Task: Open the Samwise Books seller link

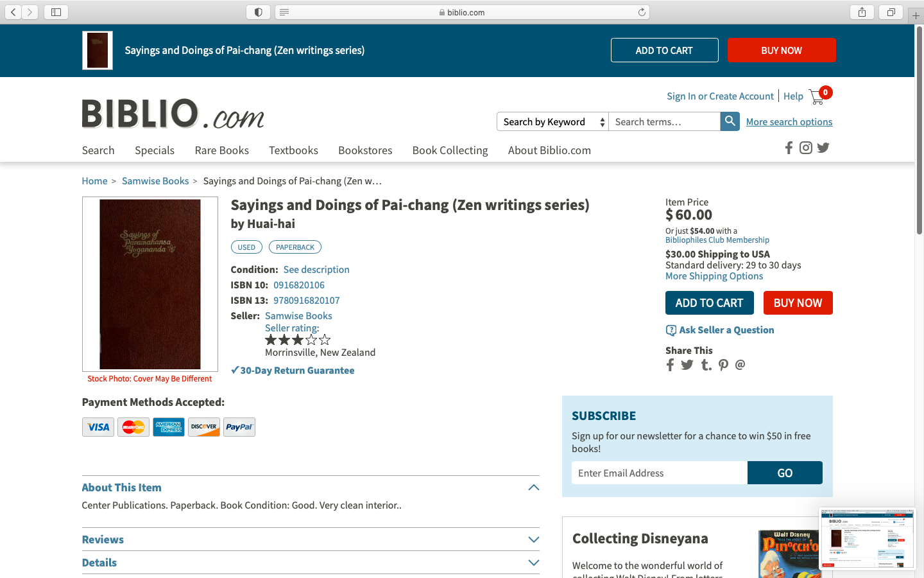Action: [x=298, y=316]
